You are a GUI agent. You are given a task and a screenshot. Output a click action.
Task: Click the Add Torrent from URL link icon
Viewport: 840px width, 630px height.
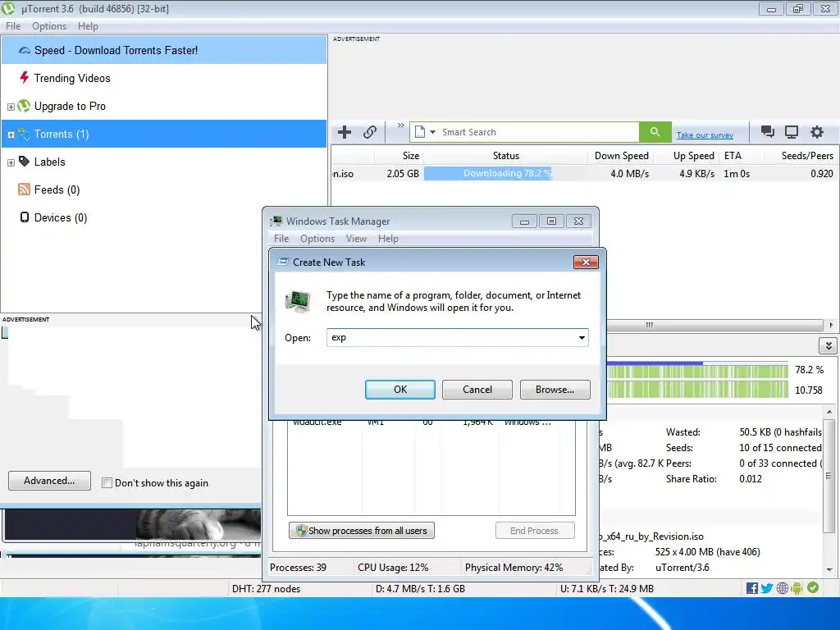pos(370,132)
